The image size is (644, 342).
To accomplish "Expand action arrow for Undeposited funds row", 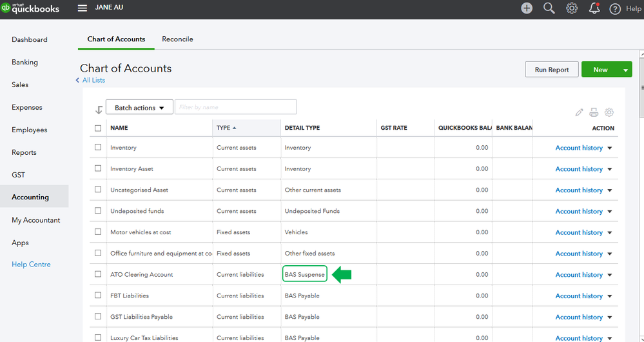I will tap(610, 212).
